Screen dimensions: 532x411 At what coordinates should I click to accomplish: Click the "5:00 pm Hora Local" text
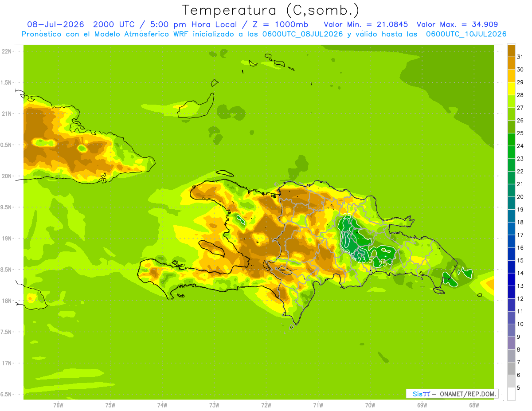pos(194,24)
